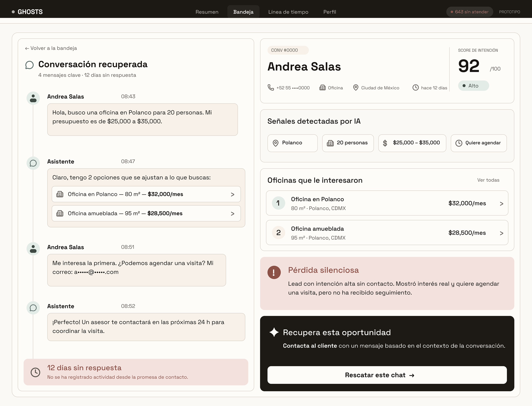Viewport: 532px width, 406px height.
Task: Click the Andrea Salas profile name heading
Action: coord(304,67)
